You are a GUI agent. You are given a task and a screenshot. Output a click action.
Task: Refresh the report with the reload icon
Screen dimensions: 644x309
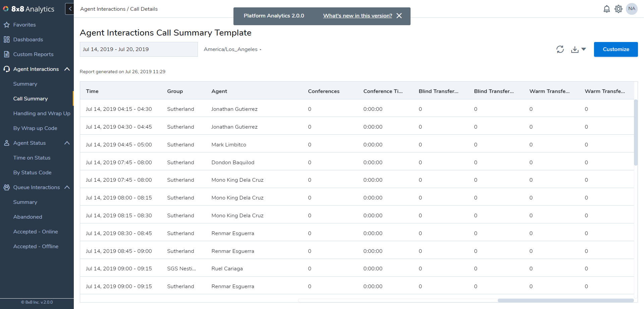pos(560,49)
